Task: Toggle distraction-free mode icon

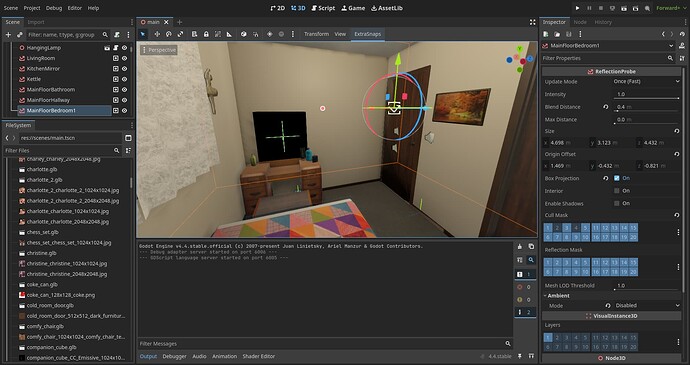Action: 532,22
